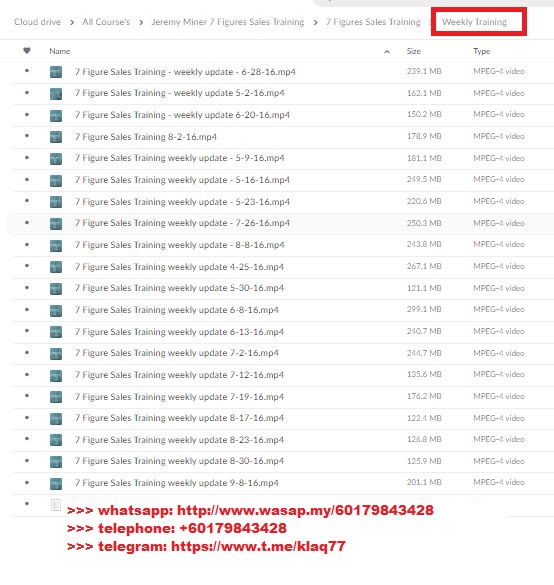Click the 178.9 MB size value
Image resolution: width=554 pixels, height=585 pixels.
pyautogui.click(x=424, y=136)
